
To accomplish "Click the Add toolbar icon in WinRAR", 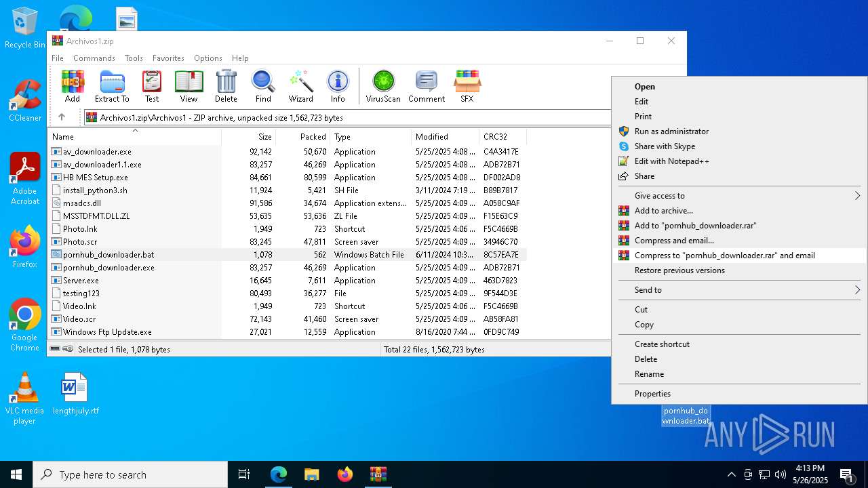I will pyautogui.click(x=73, y=86).
